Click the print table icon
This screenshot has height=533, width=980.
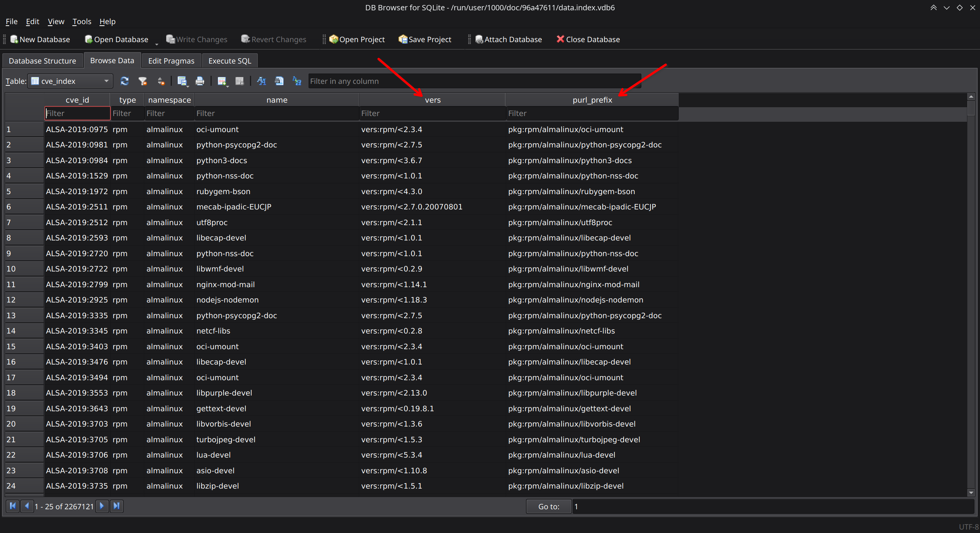click(200, 81)
